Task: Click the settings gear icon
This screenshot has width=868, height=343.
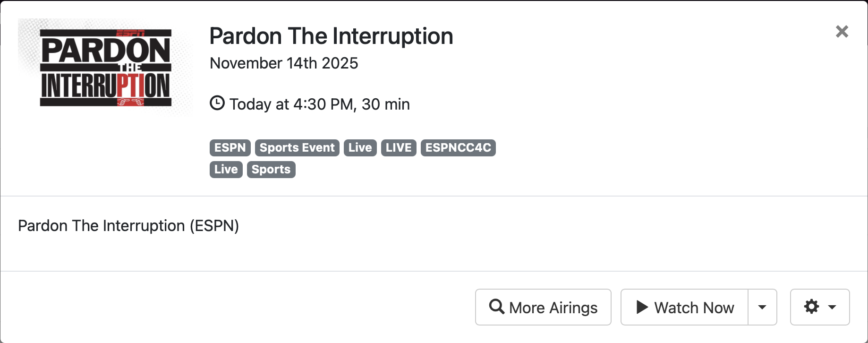Action: [x=811, y=307]
